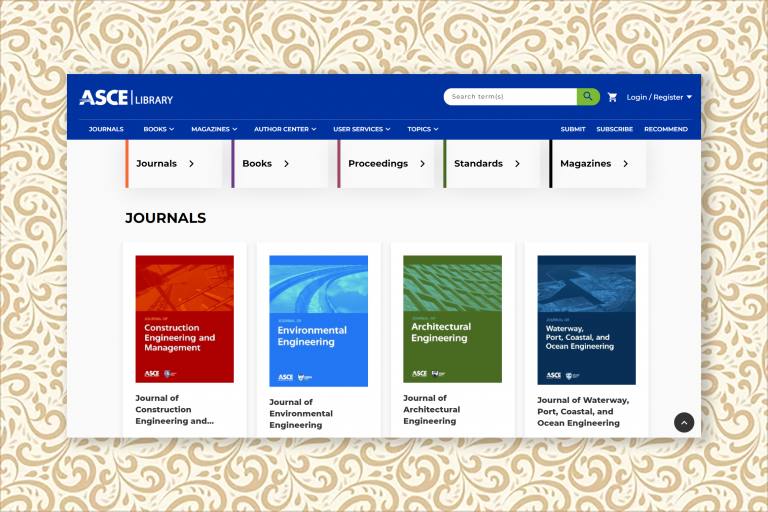Open the shopping cart icon
This screenshot has height=512, width=768.
click(x=612, y=97)
